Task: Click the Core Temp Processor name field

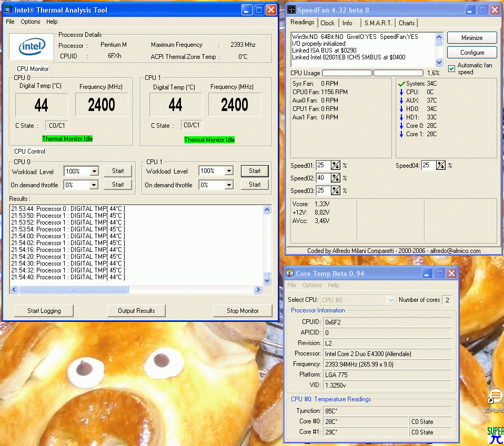Action: [387, 354]
